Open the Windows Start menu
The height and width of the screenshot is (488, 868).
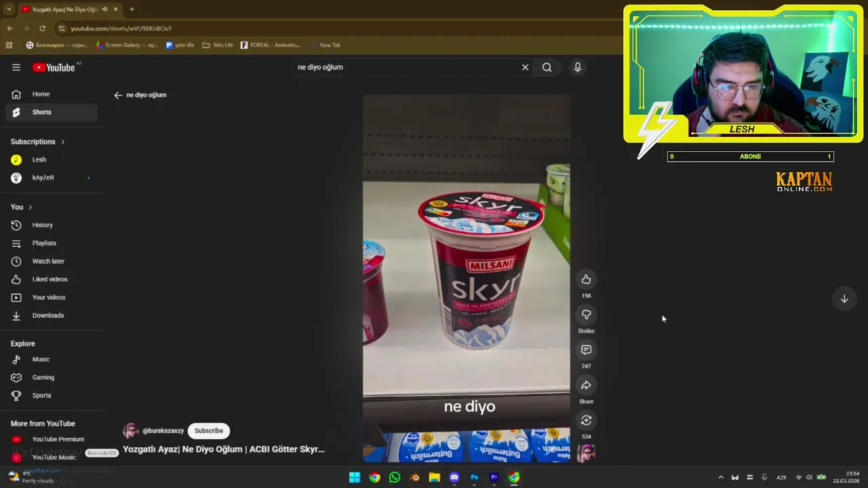tap(355, 477)
